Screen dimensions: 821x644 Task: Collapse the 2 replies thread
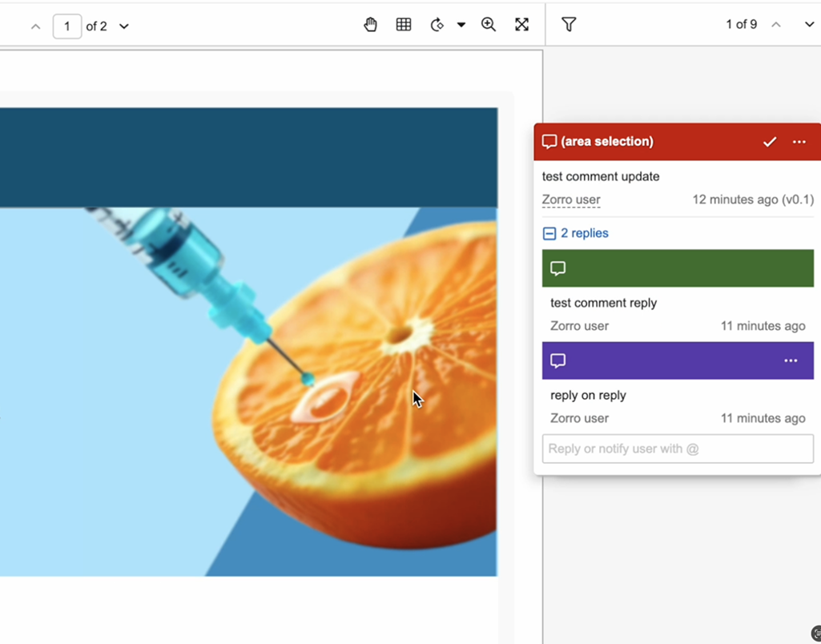(x=549, y=234)
